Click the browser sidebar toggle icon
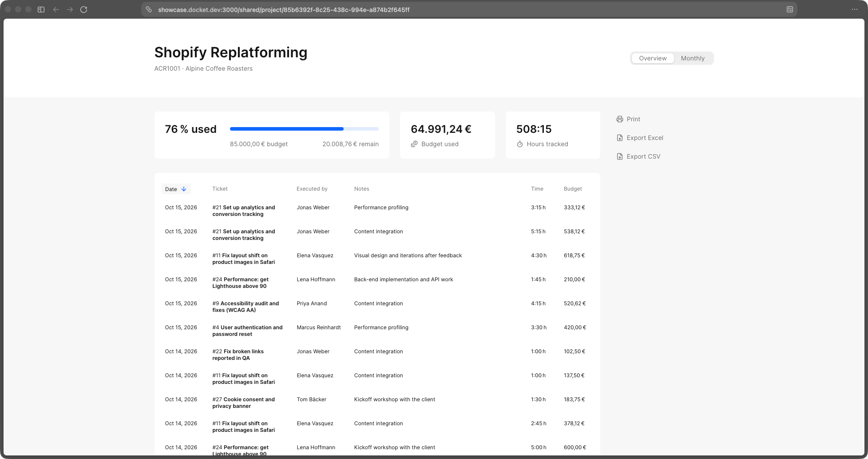The width and height of the screenshot is (868, 459). point(41,9)
